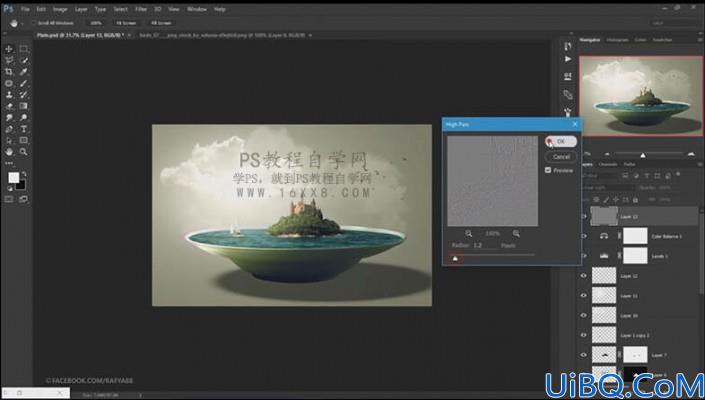The image size is (705, 400).
Task: Click the 100% zoom button in options bar
Action: pyautogui.click(x=96, y=23)
